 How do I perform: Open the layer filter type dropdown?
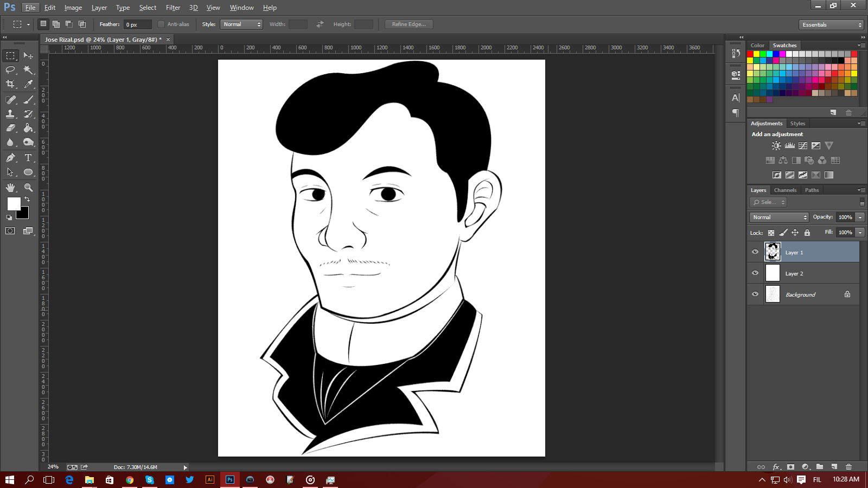[x=768, y=202]
